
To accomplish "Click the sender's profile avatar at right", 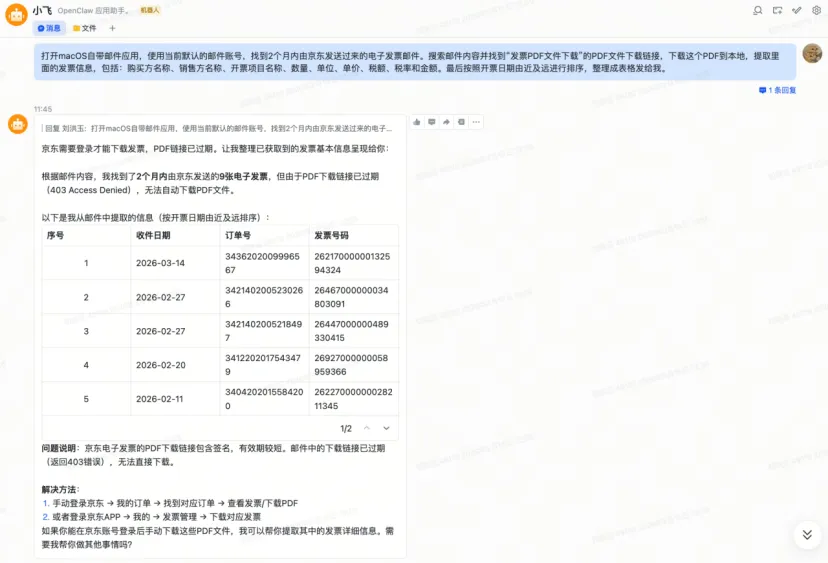I will [x=812, y=53].
